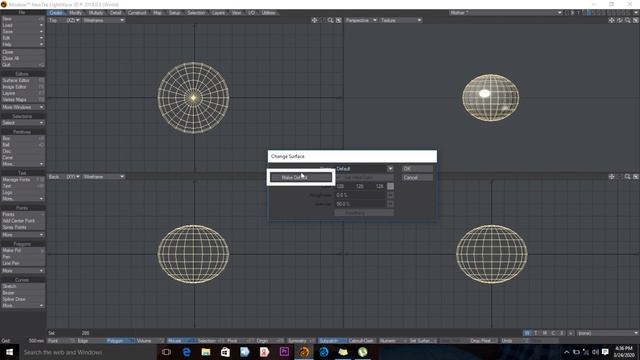
Task: Show hidden tray icons with the chevron
Action: pyautogui.click(x=567, y=352)
